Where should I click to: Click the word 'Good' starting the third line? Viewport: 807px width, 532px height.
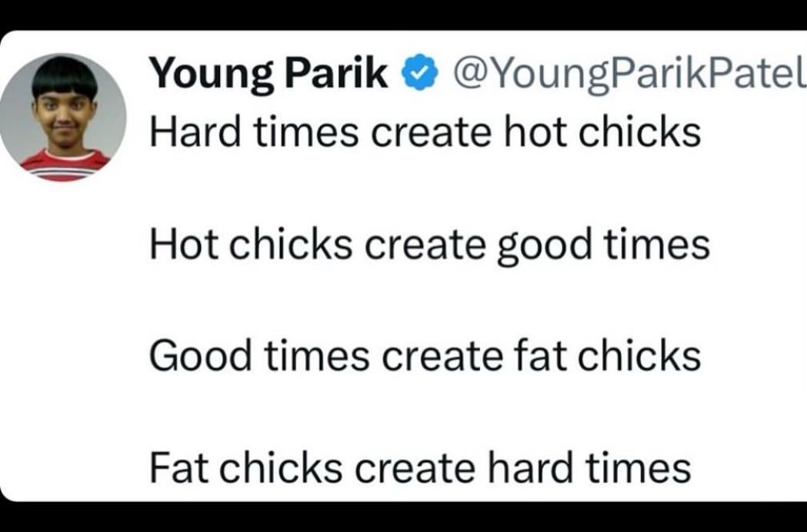coord(201,356)
